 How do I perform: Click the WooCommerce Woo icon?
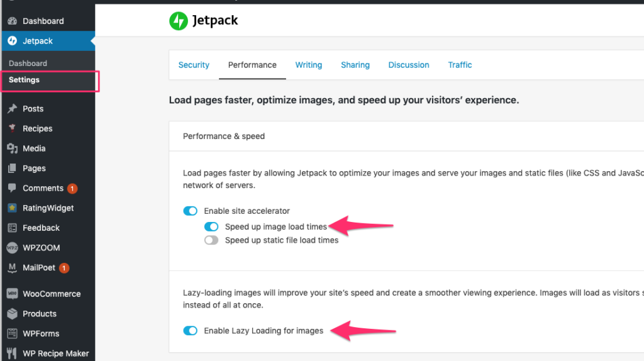coord(13,294)
